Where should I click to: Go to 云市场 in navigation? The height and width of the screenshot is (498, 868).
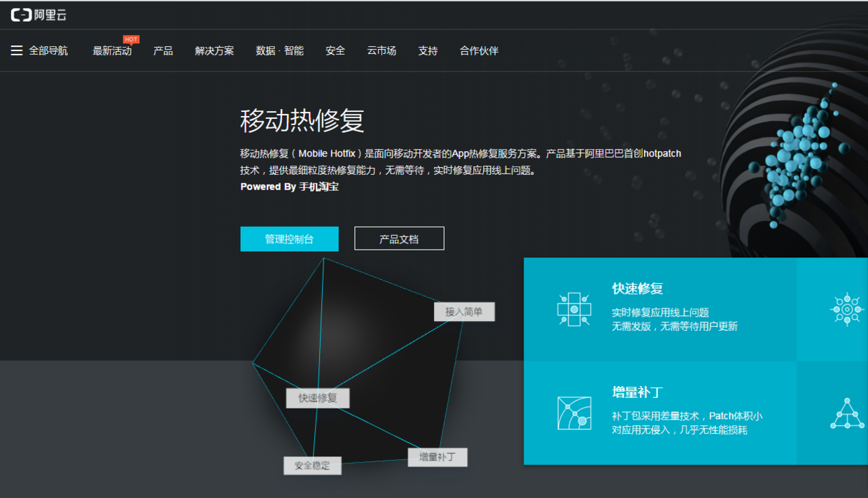(x=381, y=51)
